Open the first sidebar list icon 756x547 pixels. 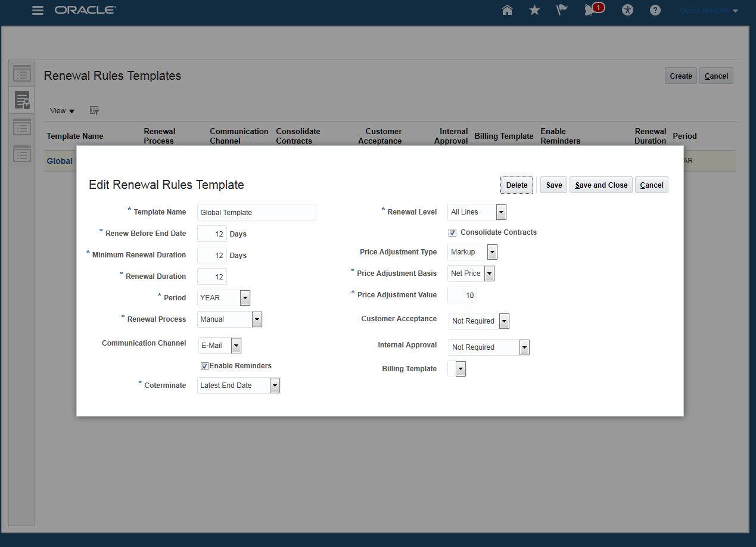point(22,74)
